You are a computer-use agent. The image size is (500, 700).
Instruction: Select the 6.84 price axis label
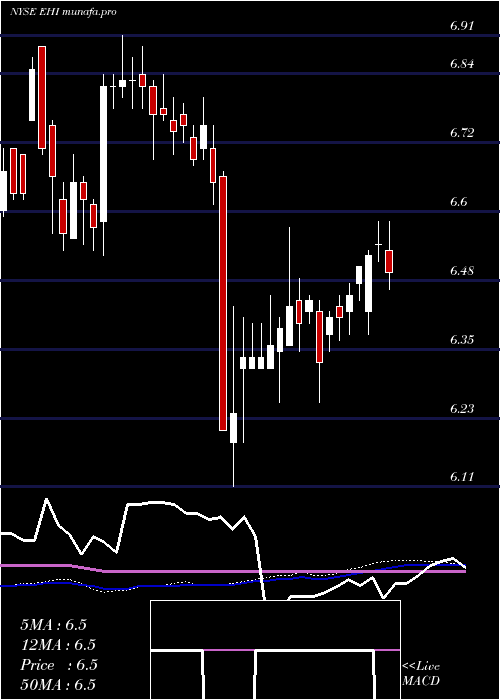click(462, 64)
